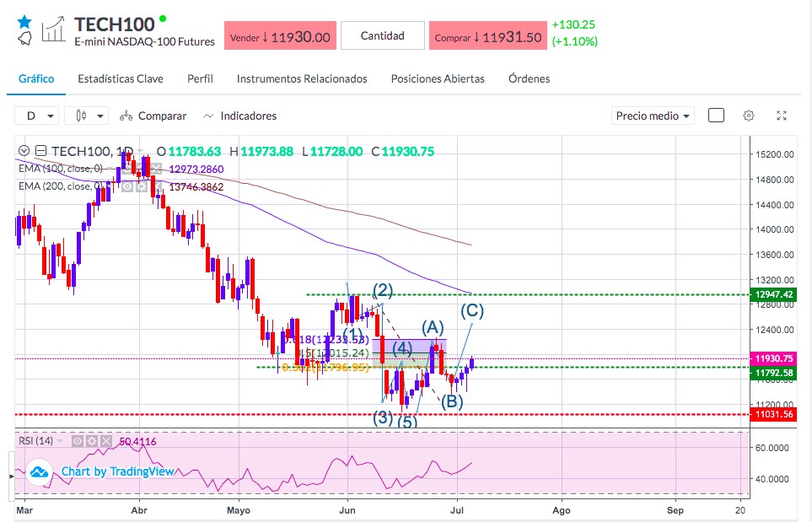The height and width of the screenshot is (522, 812).
Task: Select the (B) wave label
Action: [452, 401]
